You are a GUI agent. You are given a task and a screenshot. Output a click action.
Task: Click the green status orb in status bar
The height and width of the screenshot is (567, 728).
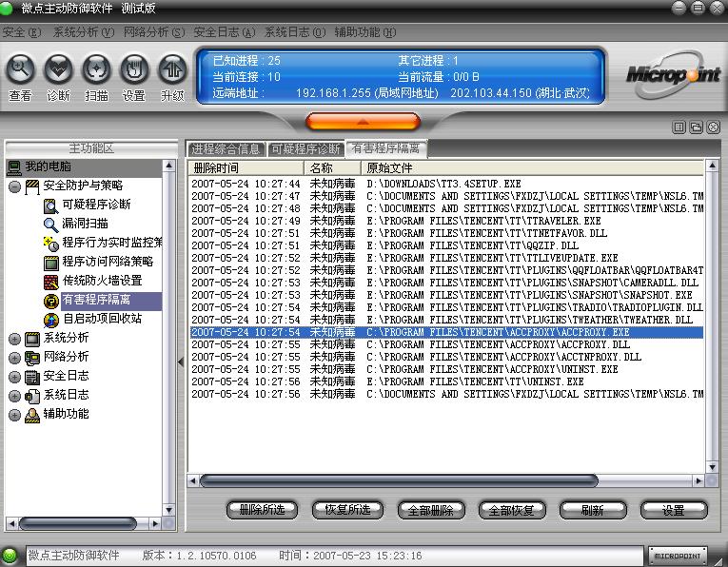10,555
